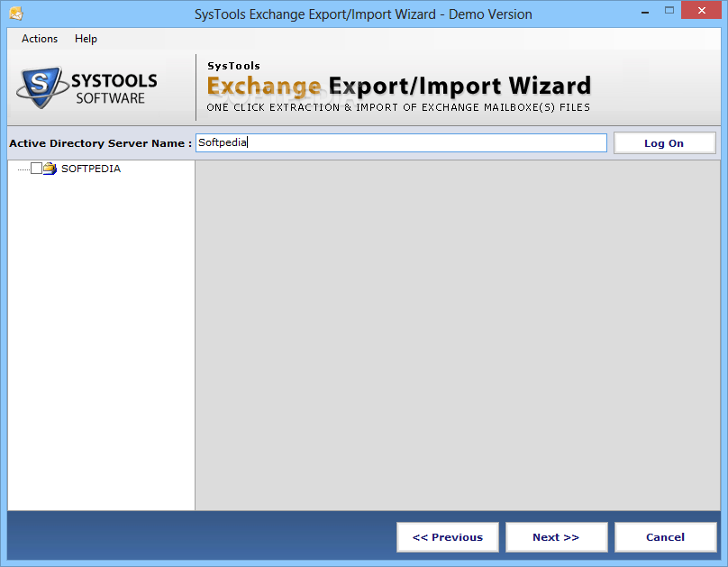Click the SysTools Software shield logo
This screenshot has width=728, height=567.
[41, 87]
